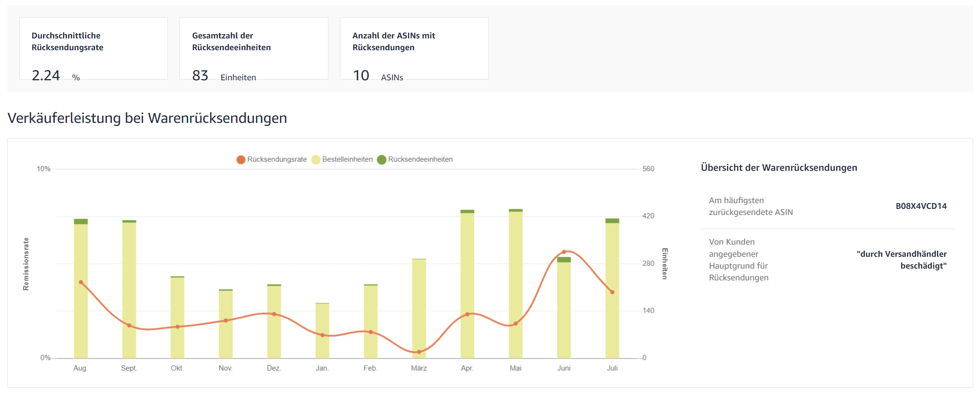The image size is (980, 393).
Task: Click the Okt. order units bar
Action: [x=177, y=318]
